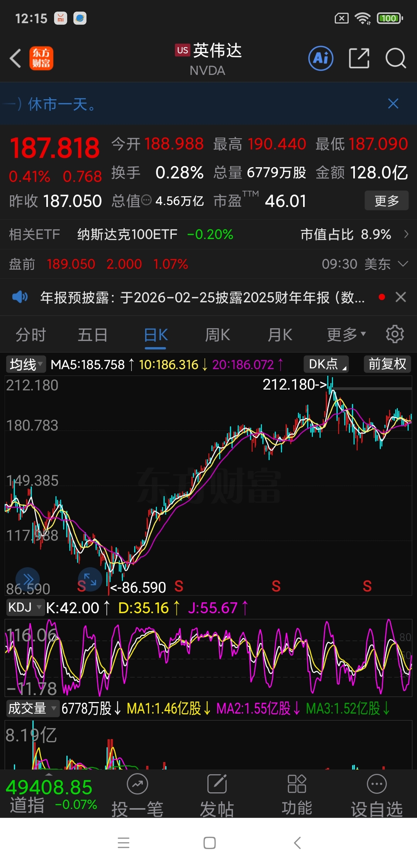Tap the fullscreen expand chart icon
The width and height of the screenshot is (417, 868).
click(x=90, y=579)
